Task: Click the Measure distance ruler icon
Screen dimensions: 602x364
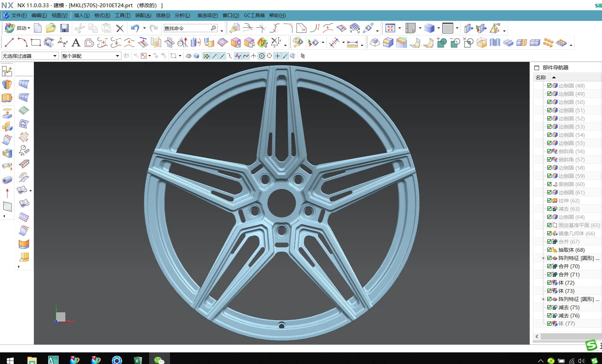Action: 352,43
